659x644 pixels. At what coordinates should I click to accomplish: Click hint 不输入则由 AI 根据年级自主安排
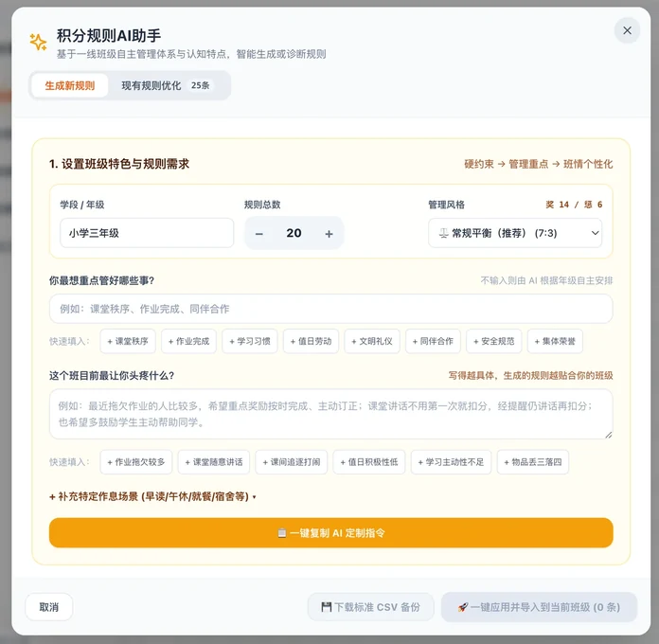click(546, 280)
